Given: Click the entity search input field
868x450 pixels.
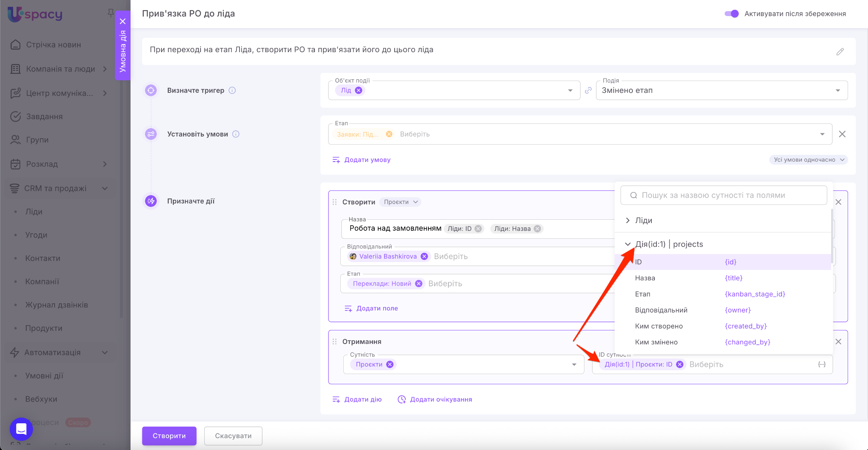Looking at the screenshot, I should [x=723, y=195].
